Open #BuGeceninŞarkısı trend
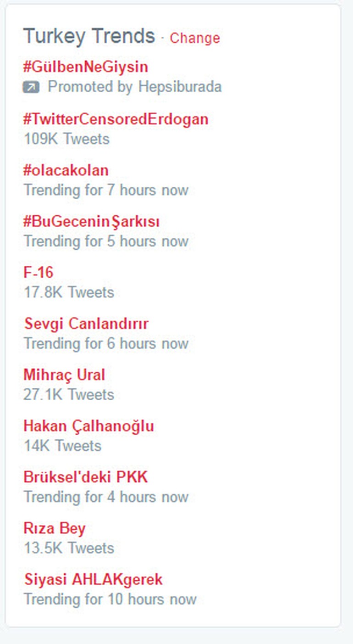 click(91, 222)
